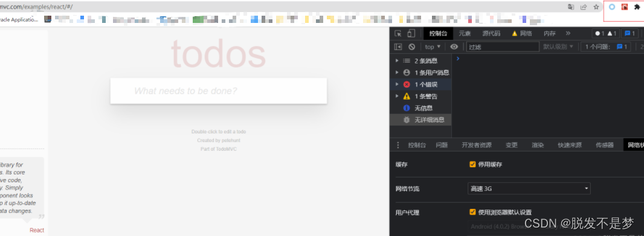Select the 无信息 sidebar row
644x236 pixels.
tap(420, 108)
